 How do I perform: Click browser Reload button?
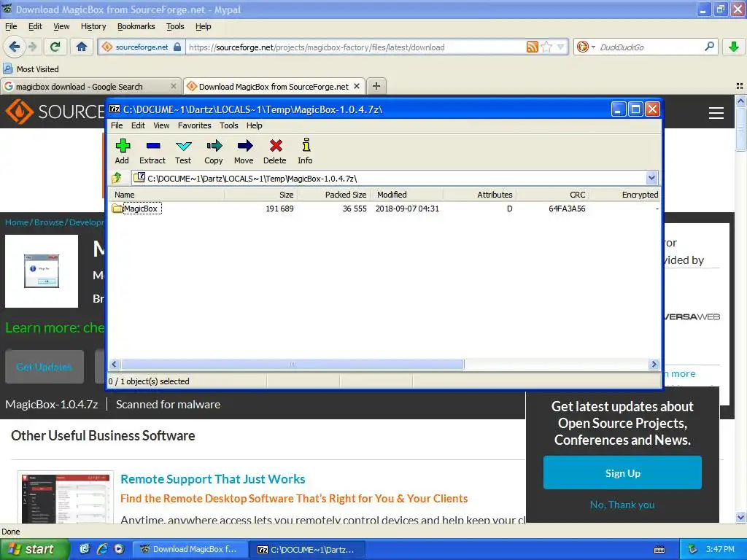coord(55,47)
